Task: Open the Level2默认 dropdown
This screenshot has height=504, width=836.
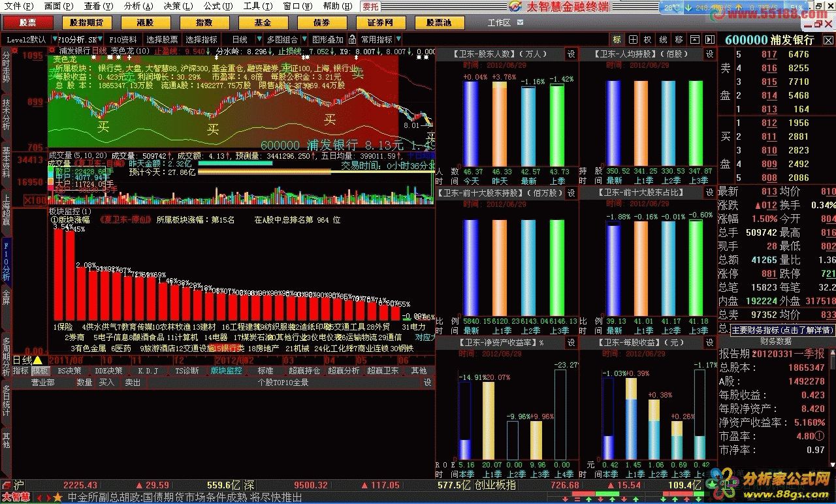Action: click(x=55, y=40)
